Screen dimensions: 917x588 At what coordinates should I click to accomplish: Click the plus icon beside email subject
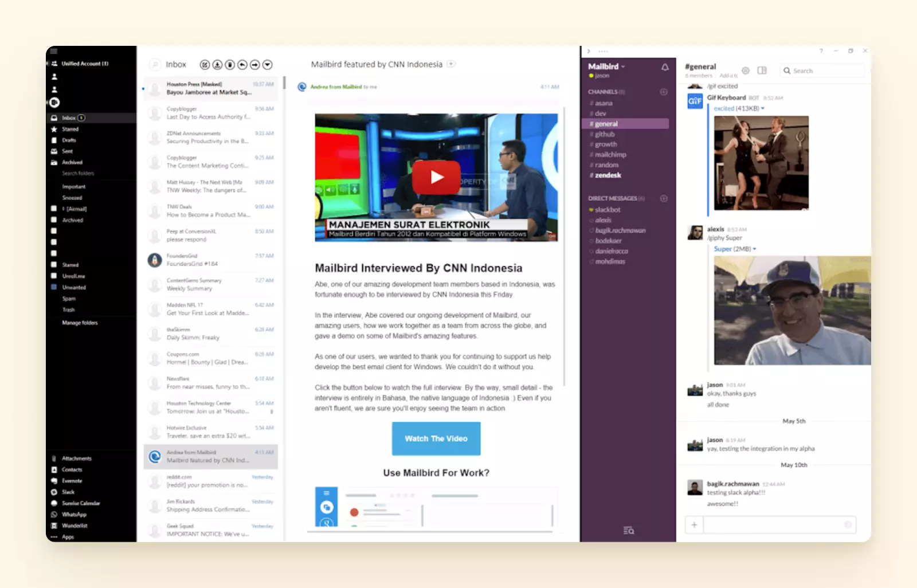pos(452,64)
